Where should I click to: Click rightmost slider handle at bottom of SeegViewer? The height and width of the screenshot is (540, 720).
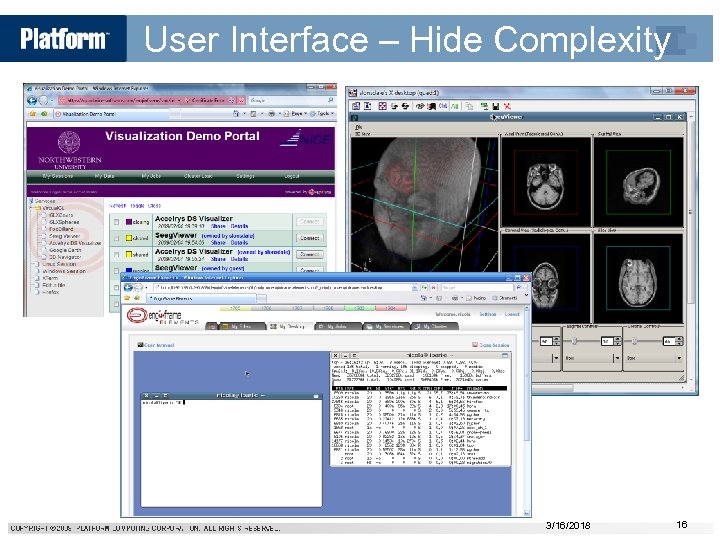[x=634, y=341]
